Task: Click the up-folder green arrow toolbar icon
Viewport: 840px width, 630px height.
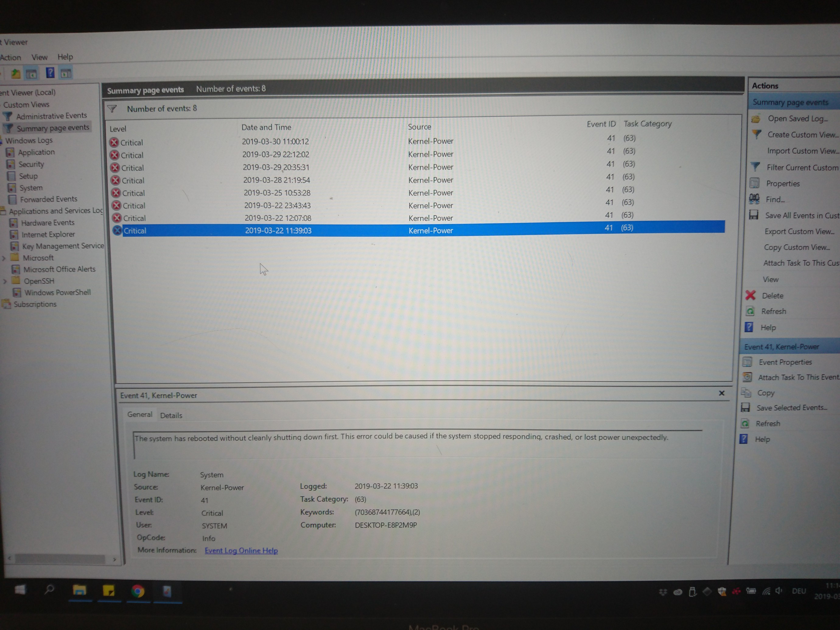Action: point(16,73)
